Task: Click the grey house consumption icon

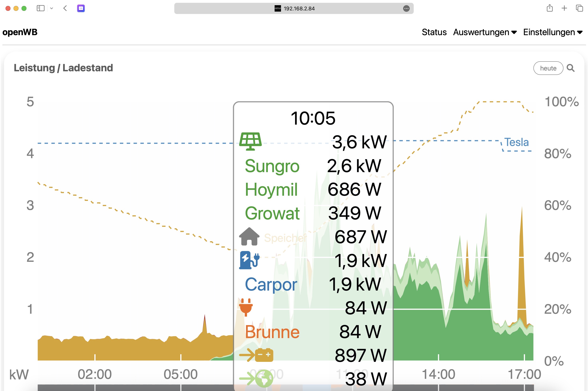Action: coord(249,236)
